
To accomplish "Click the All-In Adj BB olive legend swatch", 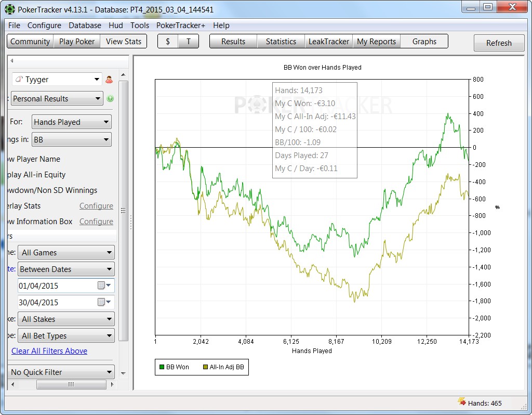I will [x=205, y=367].
